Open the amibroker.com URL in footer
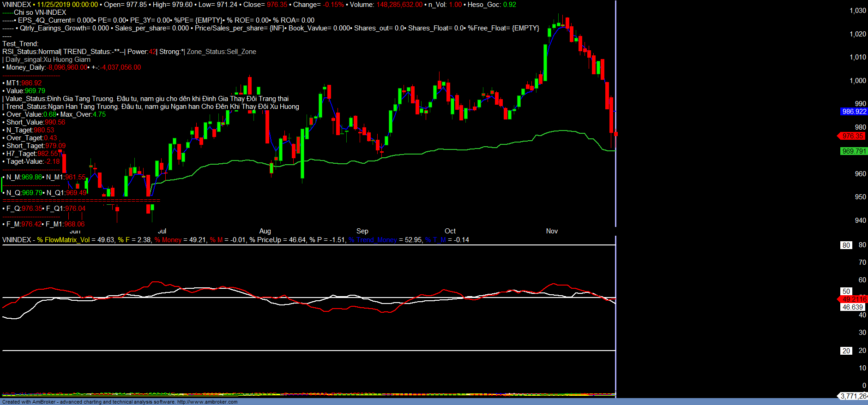The width and height of the screenshot is (868, 405). click(207, 402)
